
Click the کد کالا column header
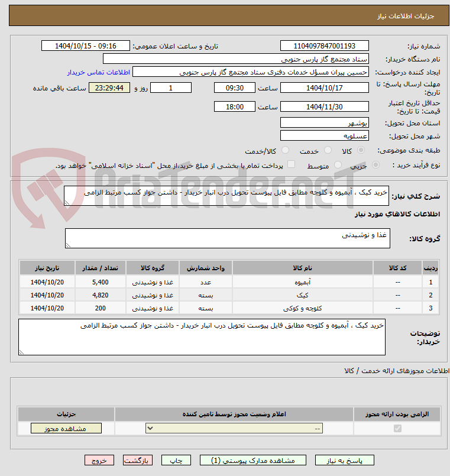397,268
